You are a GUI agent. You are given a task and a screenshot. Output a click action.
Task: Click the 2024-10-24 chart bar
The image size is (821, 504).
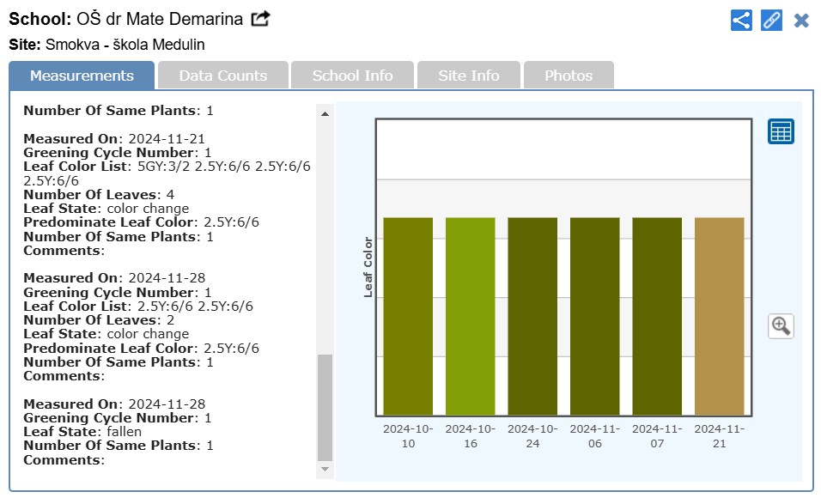click(532, 316)
